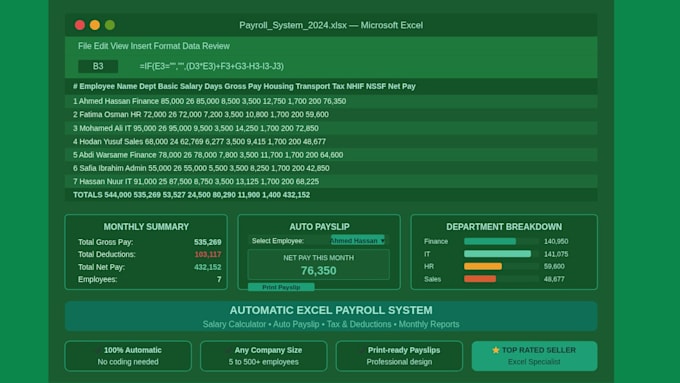Open the Edit menu
The height and width of the screenshot is (383, 680).
[101, 46]
